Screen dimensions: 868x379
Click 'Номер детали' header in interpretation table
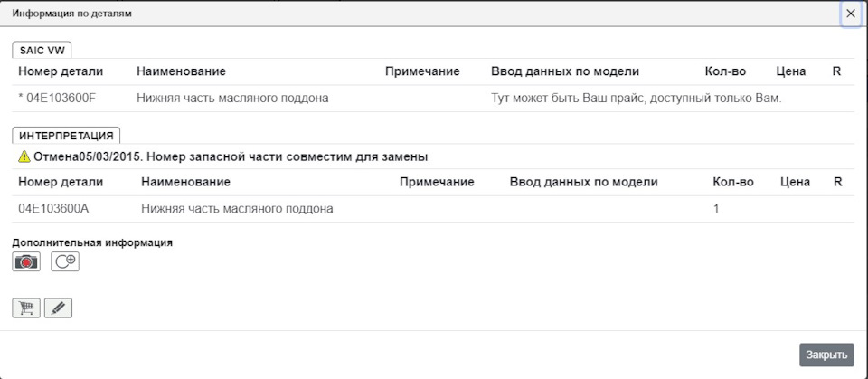click(x=61, y=182)
